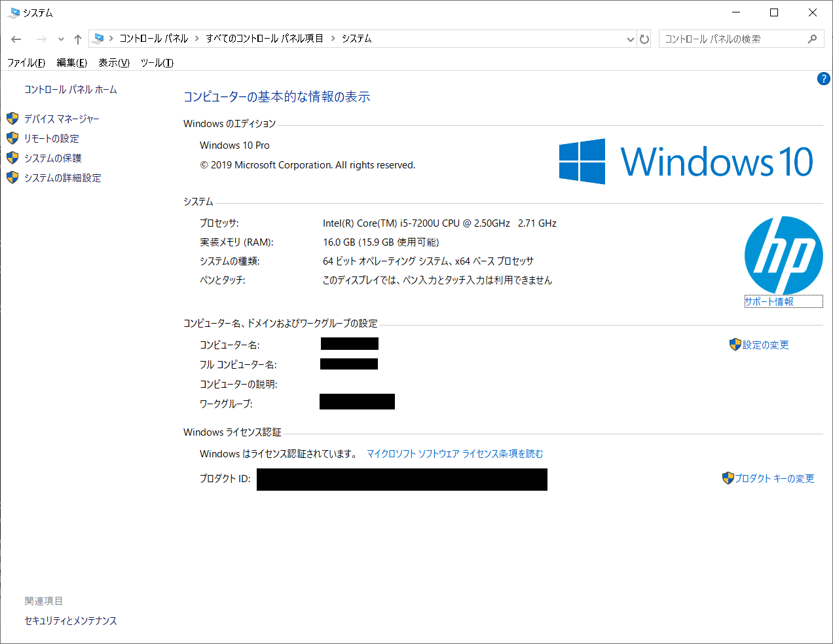The width and height of the screenshot is (833, 644).
Task: Open the サポート情報 link
Action: click(x=769, y=301)
